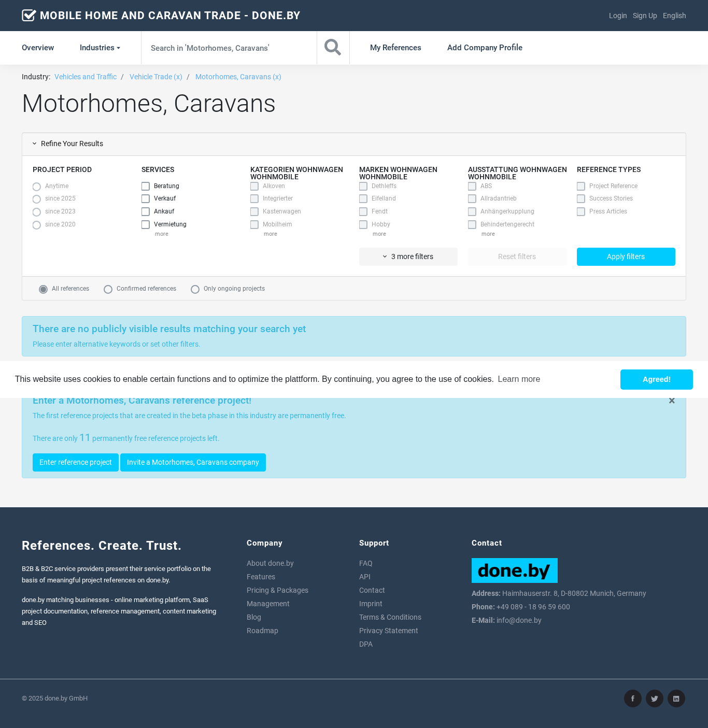The image size is (708, 728).
Task: Select since 2025 project period
Action: [37, 199]
